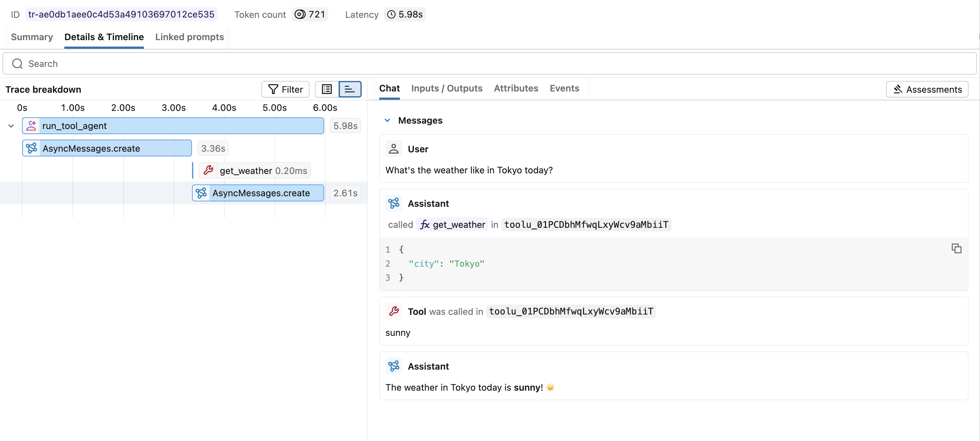The width and height of the screenshot is (980, 441).
Task: Switch to the Summary tab
Action: 32,37
